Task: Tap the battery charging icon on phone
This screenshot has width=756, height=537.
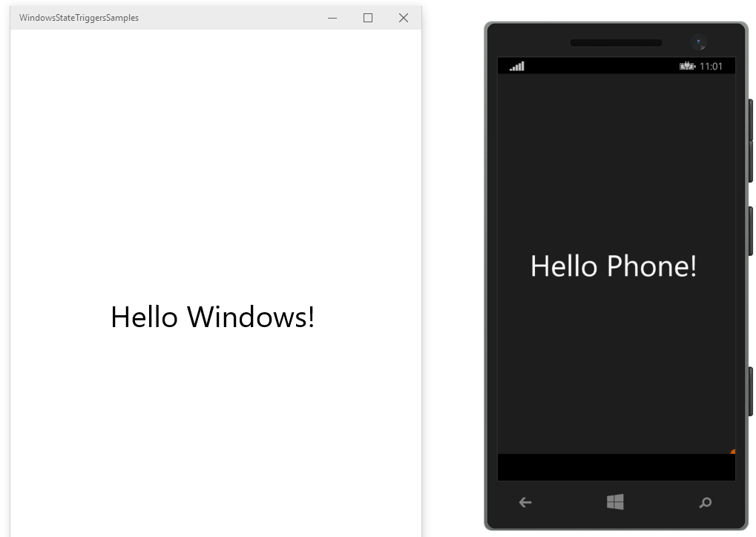Action: 687,66
